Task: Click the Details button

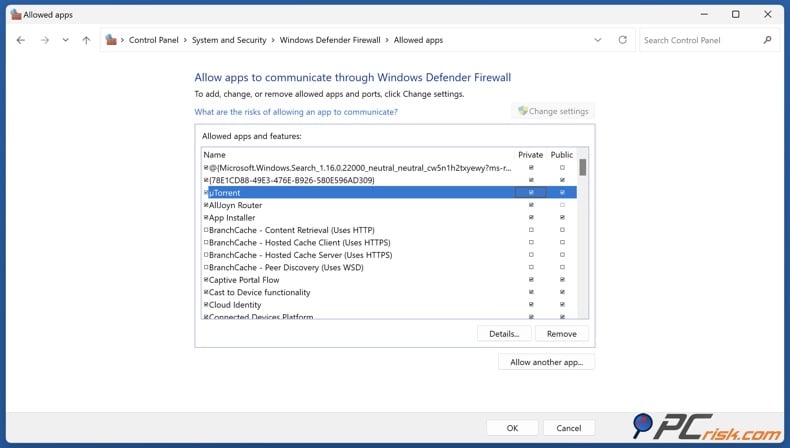Action: (504, 334)
